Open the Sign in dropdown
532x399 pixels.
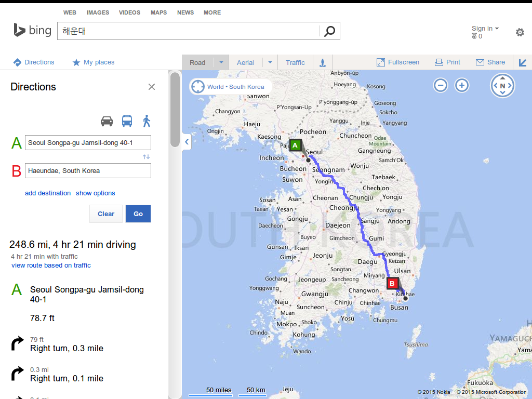[x=485, y=29]
